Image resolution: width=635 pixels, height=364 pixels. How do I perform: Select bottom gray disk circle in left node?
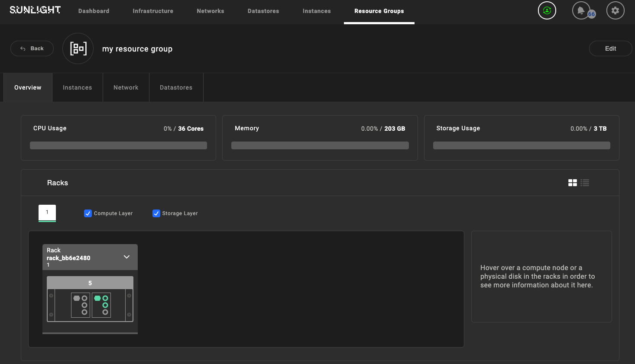click(84, 312)
